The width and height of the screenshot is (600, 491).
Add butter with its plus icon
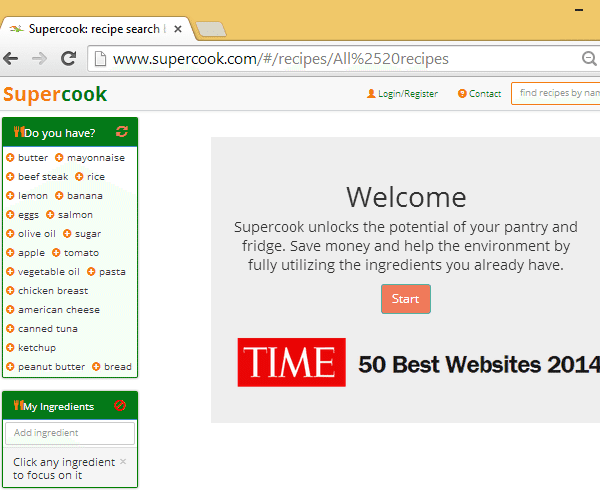pos(10,157)
